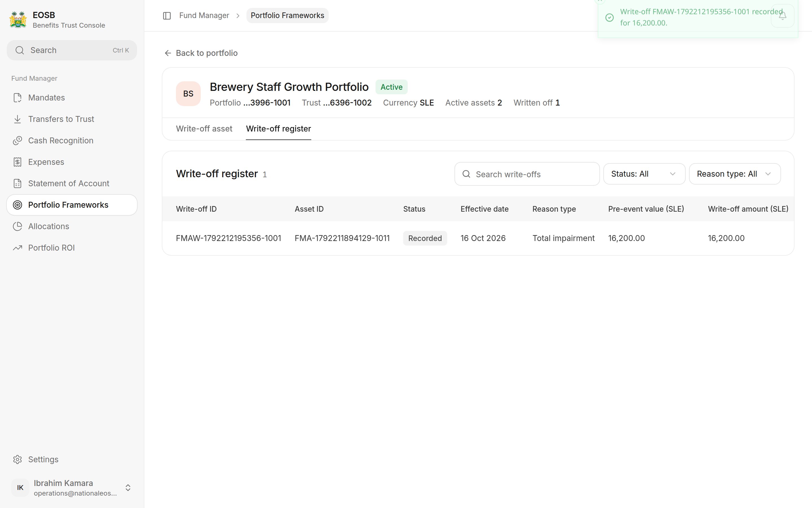This screenshot has width=812, height=508.
Task: Select write-off FMAW-1792212195356-1001 in the table
Action: point(228,238)
